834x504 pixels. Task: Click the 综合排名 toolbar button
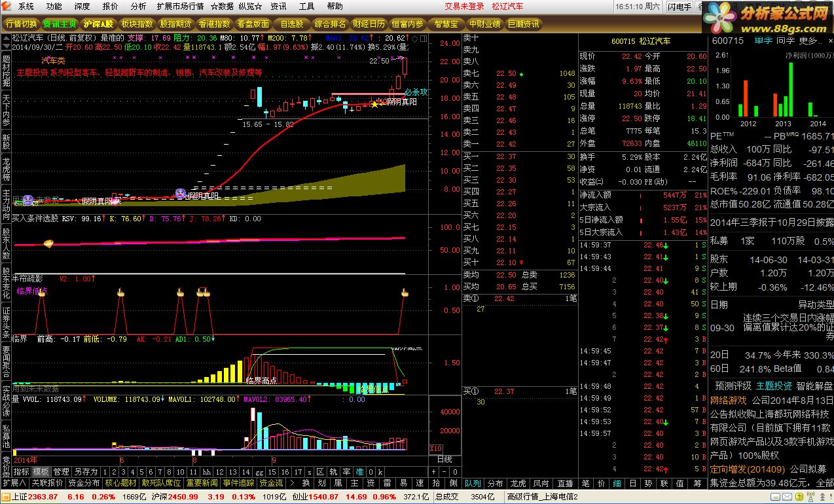(x=330, y=24)
